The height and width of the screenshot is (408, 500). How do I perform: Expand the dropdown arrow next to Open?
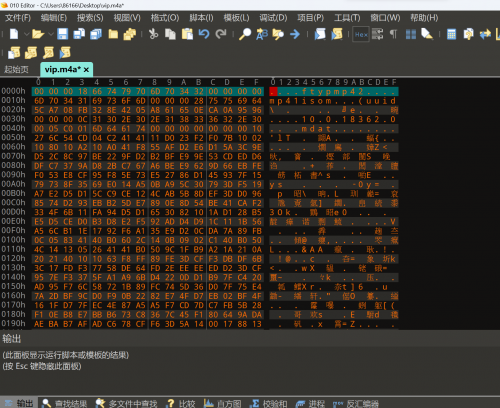pyautogui.click(x=51, y=34)
